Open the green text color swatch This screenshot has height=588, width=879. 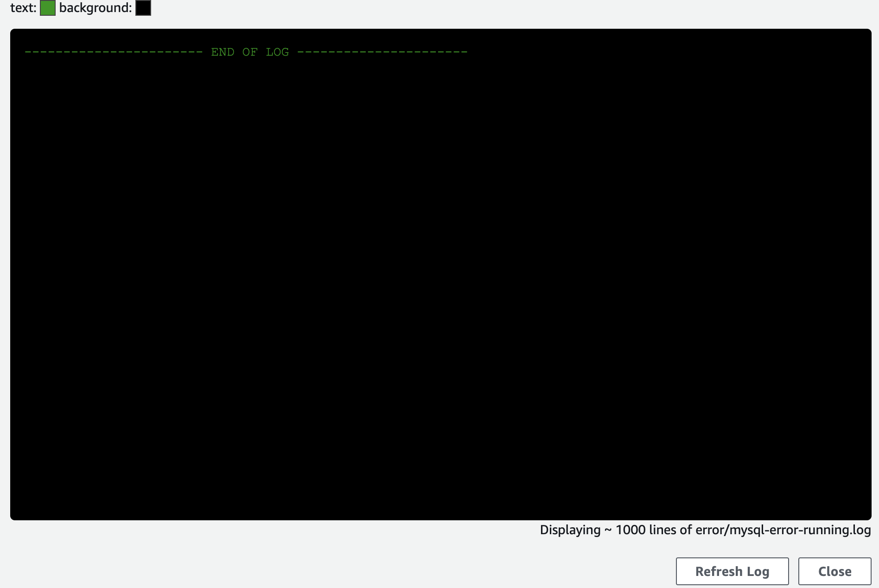tap(48, 8)
